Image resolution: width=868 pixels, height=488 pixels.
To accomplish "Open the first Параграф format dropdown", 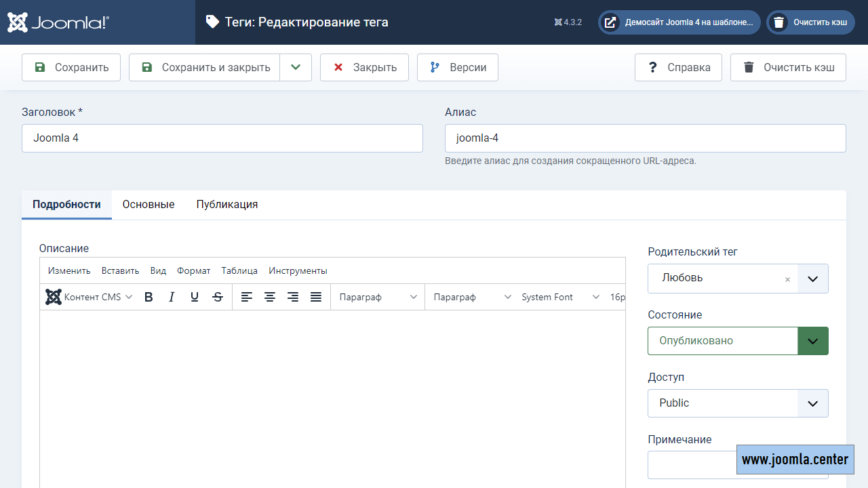I will [x=378, y=297].
